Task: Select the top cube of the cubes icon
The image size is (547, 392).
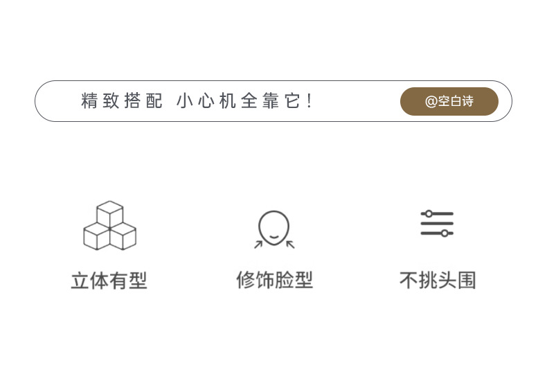Action: point(110,213)
